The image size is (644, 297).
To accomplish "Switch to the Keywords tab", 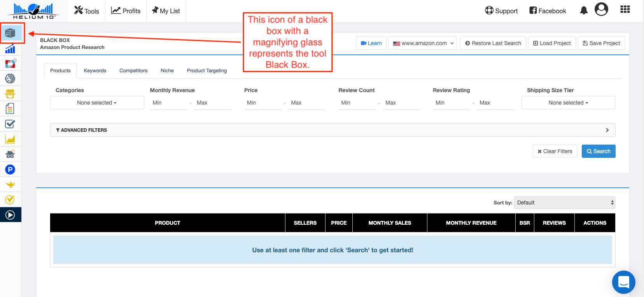I will click(95, 71).
